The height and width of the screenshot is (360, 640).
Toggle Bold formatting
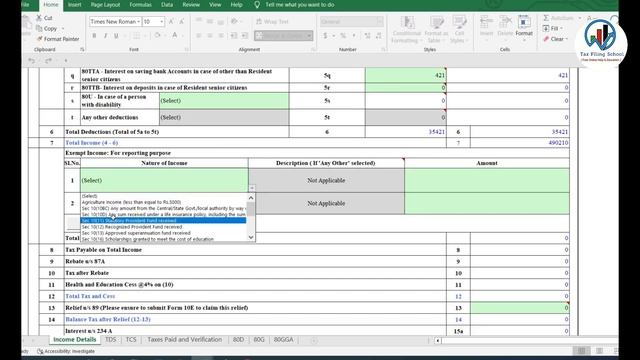94,36
